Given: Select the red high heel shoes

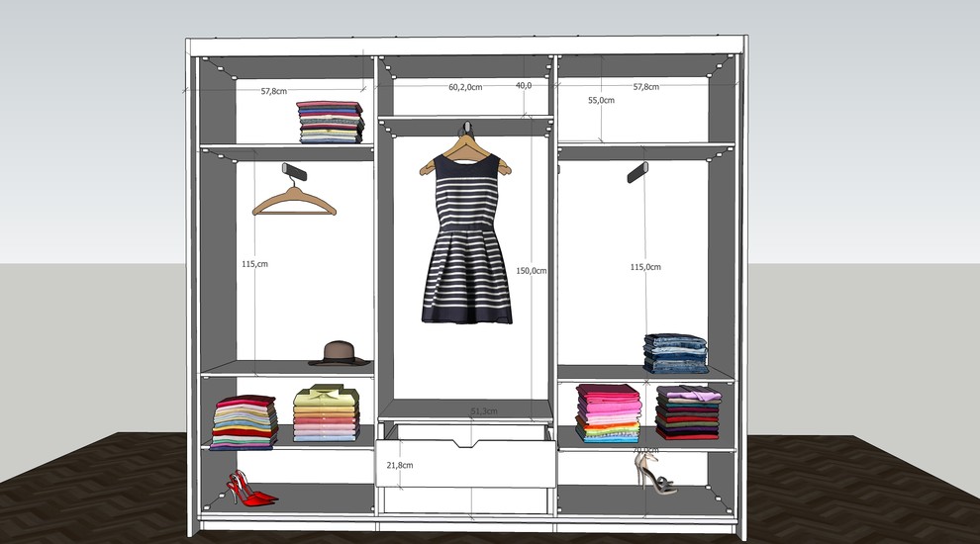Looking at the screenshot, I should 246,491.
